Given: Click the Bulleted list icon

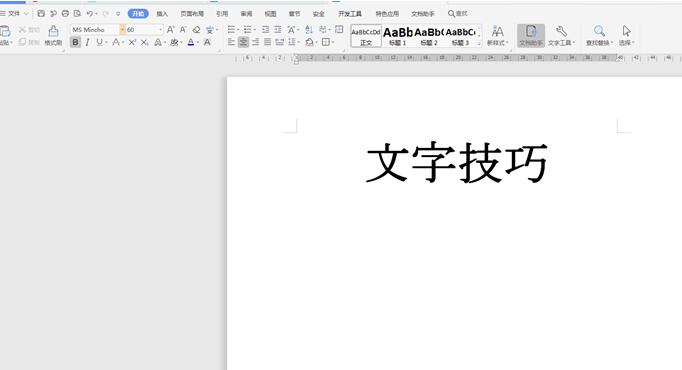Looking at the screenshot, I should click(231, 30).
